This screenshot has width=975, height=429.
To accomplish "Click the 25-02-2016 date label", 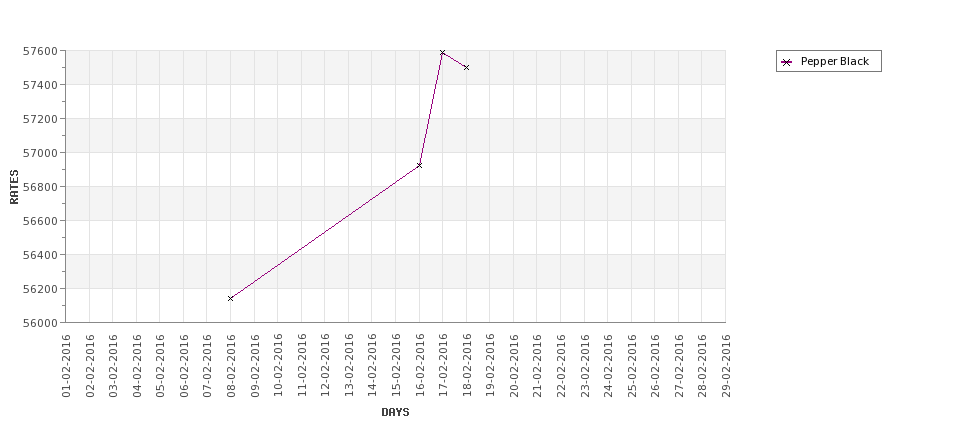I will (x=632, y=366).
